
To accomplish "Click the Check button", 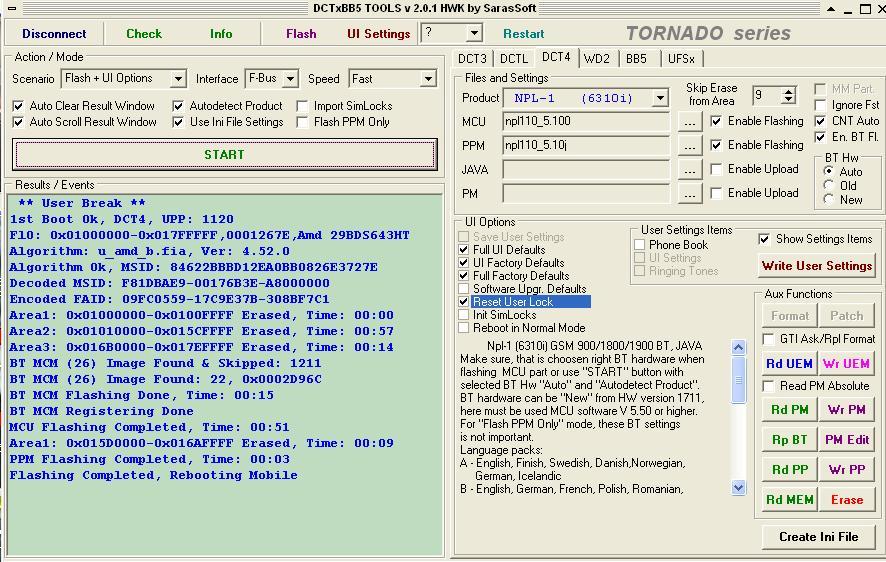I will point(144,34).
